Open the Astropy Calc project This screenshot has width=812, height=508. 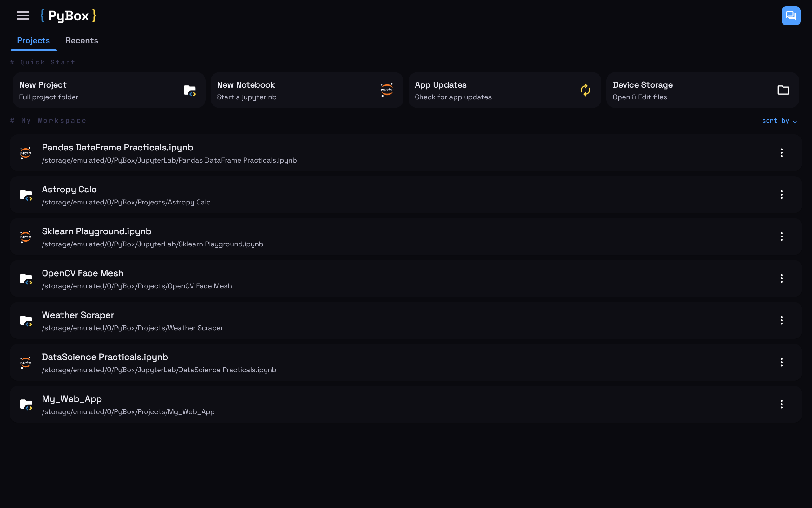(x=406, y=195)
